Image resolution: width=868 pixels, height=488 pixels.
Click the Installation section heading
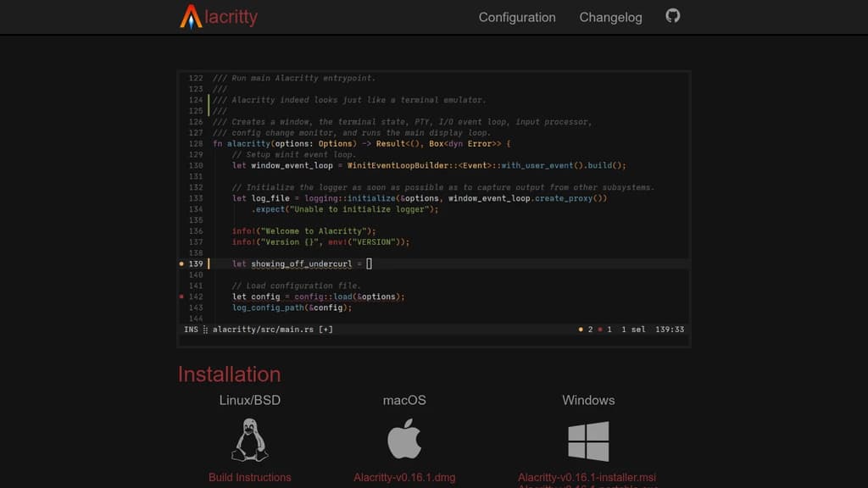click(x=229, y=374)
